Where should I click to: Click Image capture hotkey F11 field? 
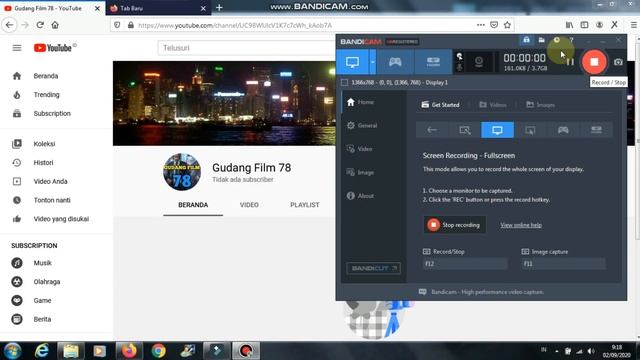(x=564, y=264)
